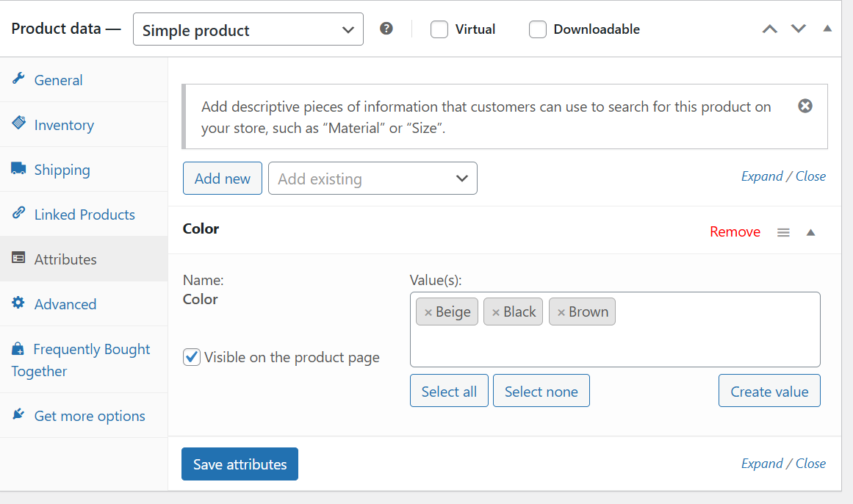Image resolution: width=853 pixels, height=504 pixels.
Task: Remove the Brown value tag
Action: coord(561,312)
